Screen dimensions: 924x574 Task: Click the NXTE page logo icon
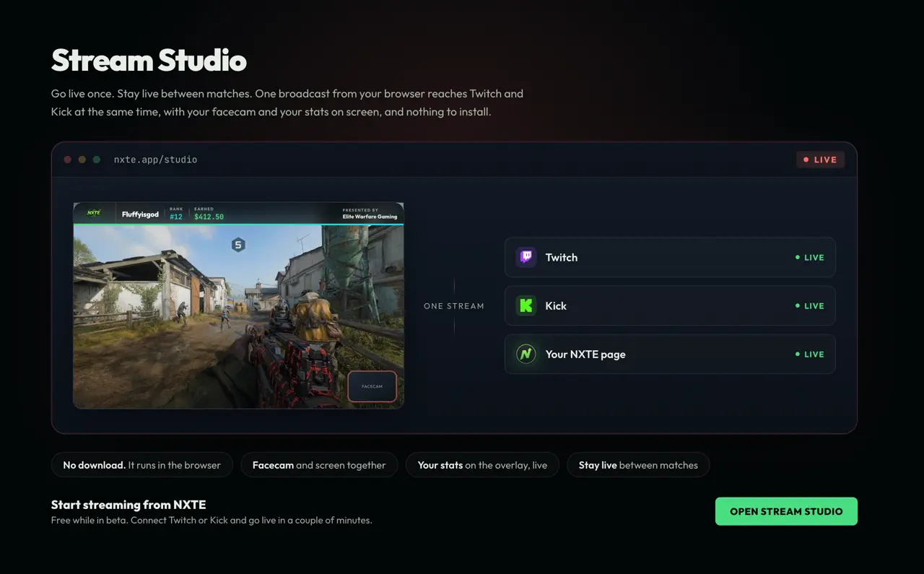pyautogui.click(x=526, y=354)
